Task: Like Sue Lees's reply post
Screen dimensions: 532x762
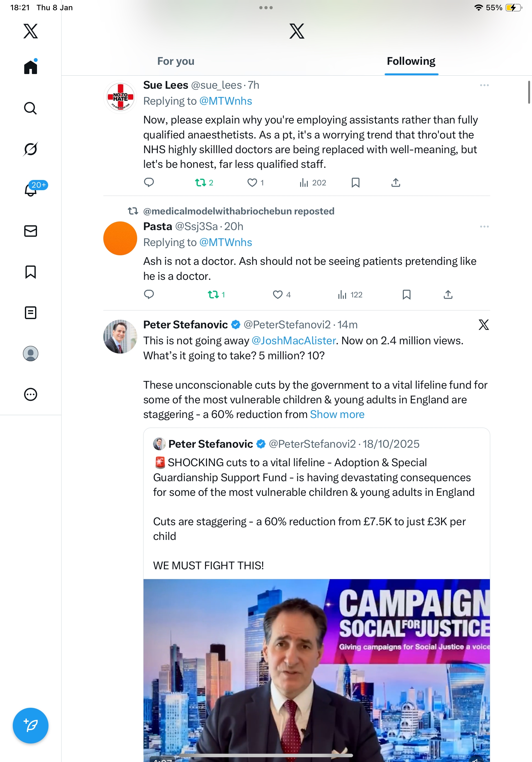Action: (x=252, y=183)
